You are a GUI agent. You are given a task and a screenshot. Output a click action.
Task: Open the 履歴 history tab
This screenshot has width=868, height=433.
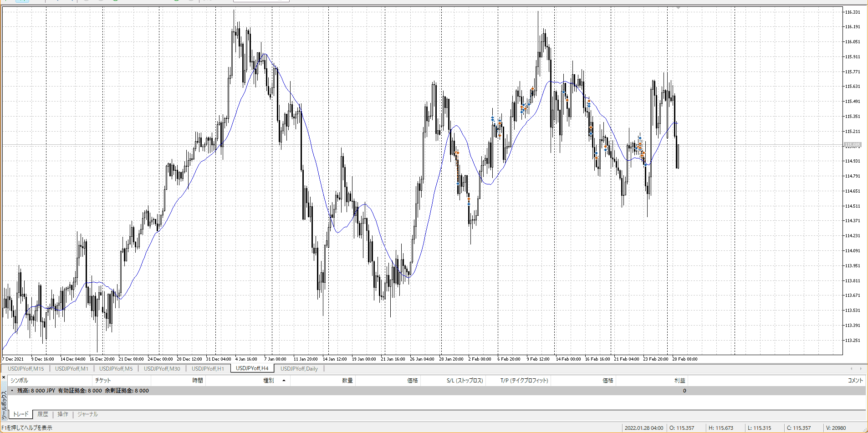pos(43,414)
